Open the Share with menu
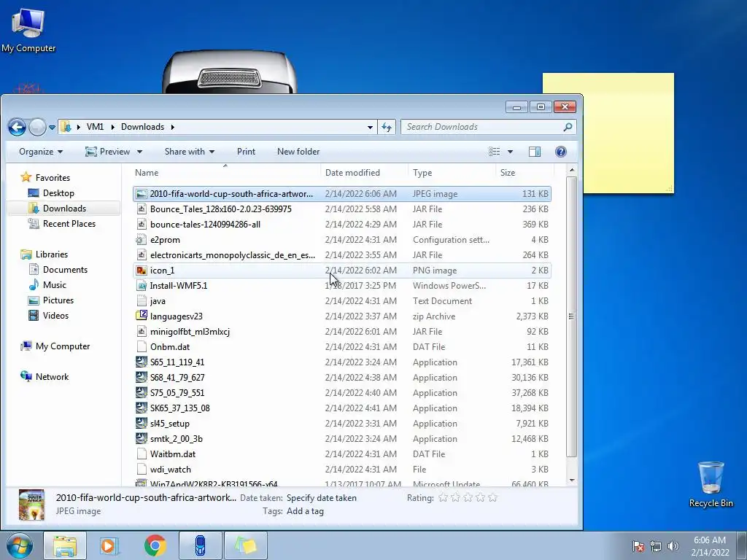This screenshot has width=747, height=560. 190,152
